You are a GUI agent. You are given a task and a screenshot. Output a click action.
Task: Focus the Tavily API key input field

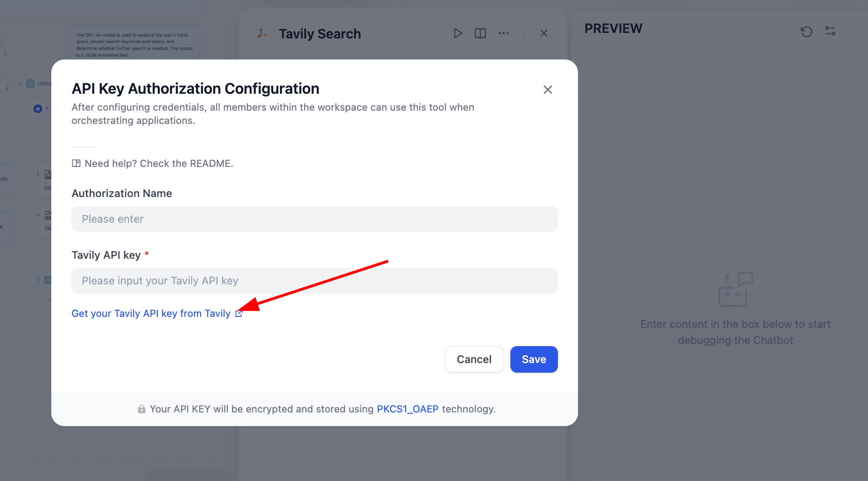tap(314, 281)
